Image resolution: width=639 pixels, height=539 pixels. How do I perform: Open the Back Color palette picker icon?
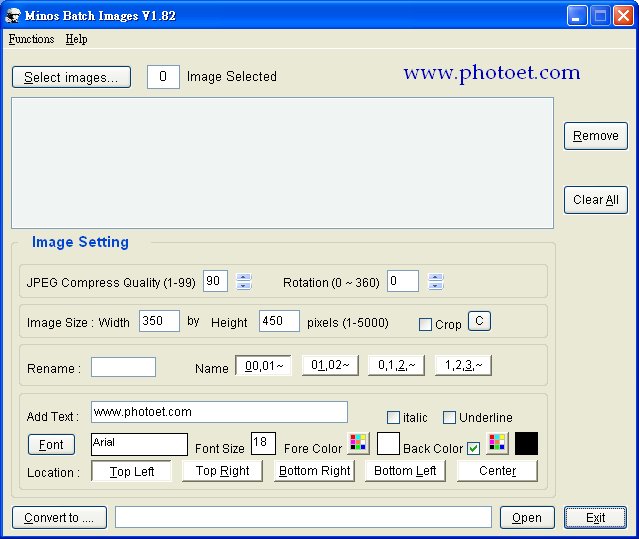pyautogui.click(x=497, y=443)
